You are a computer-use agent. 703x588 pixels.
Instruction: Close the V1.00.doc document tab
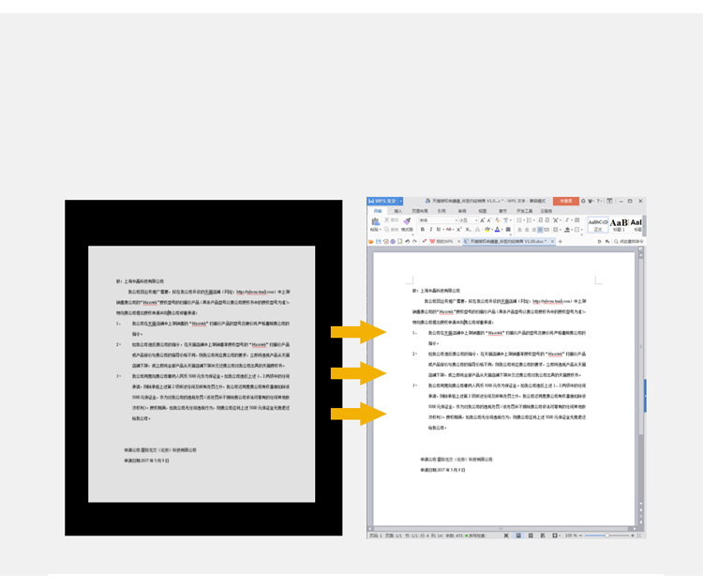pyautogui.click(x=552, y=241)
